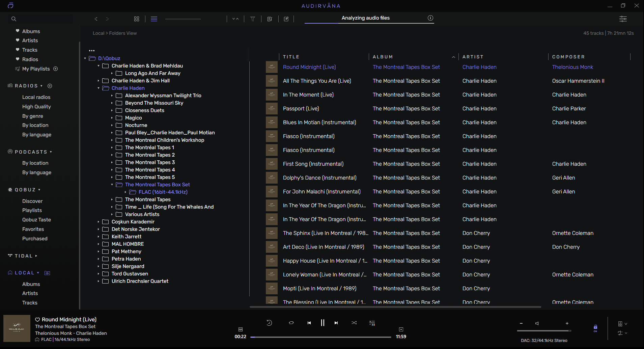Viewport: 644px width, 349px height.
Task: Expand the FLAC (16bit-44.1kHz) folder
Action: (x=125, y=192)
